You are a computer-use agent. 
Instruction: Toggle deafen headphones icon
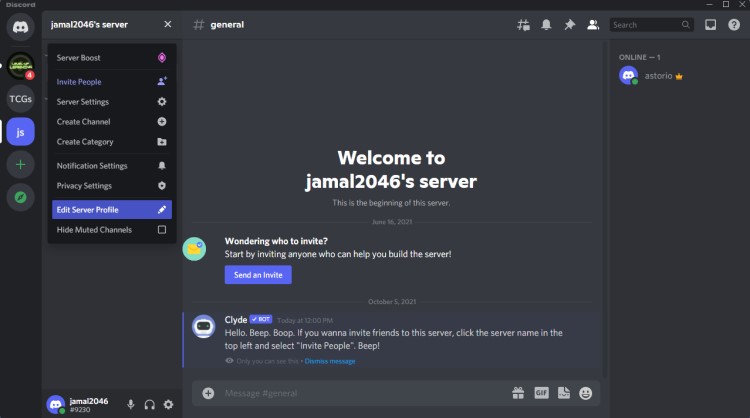[x=150, y=405]
